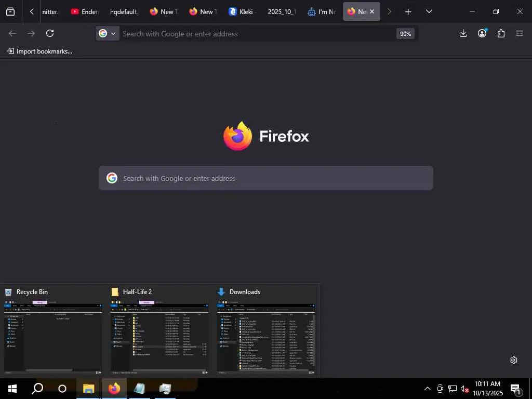
Task: Focus the address bar search field
Action: pyautogui.click(x=258, y=34)
